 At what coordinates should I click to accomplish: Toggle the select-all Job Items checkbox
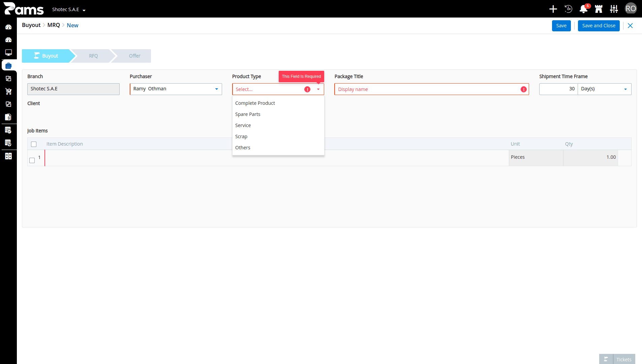pyautogui.click(x=34, y=144)
